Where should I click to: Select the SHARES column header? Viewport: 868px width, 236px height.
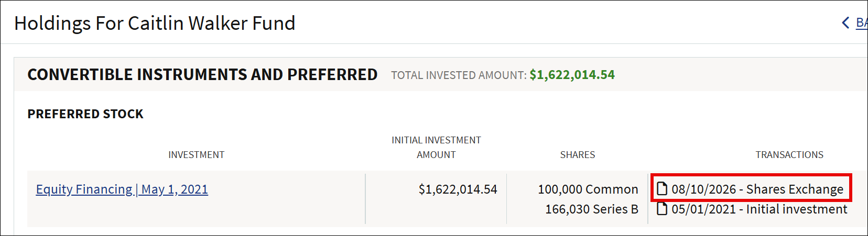578,155
